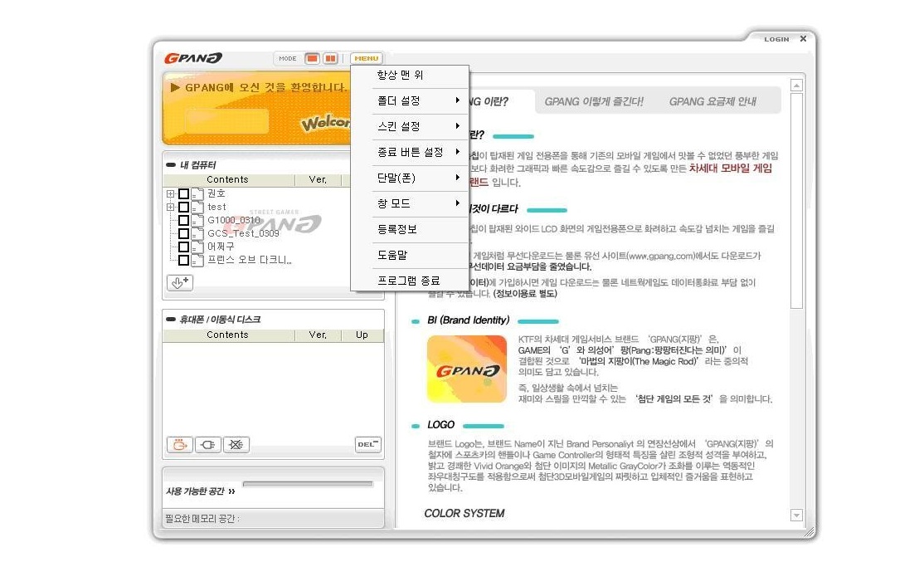Image resolution: width=924 pixels, height=562 pixels.
Task: Click the COLOR SYSTEM heading
Action: point(464,514)
